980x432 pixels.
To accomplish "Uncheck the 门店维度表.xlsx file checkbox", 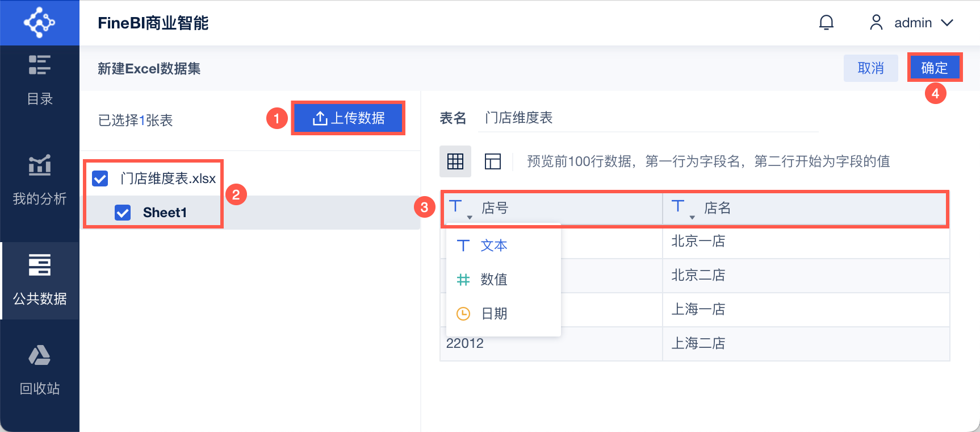I will pos(100,178).
